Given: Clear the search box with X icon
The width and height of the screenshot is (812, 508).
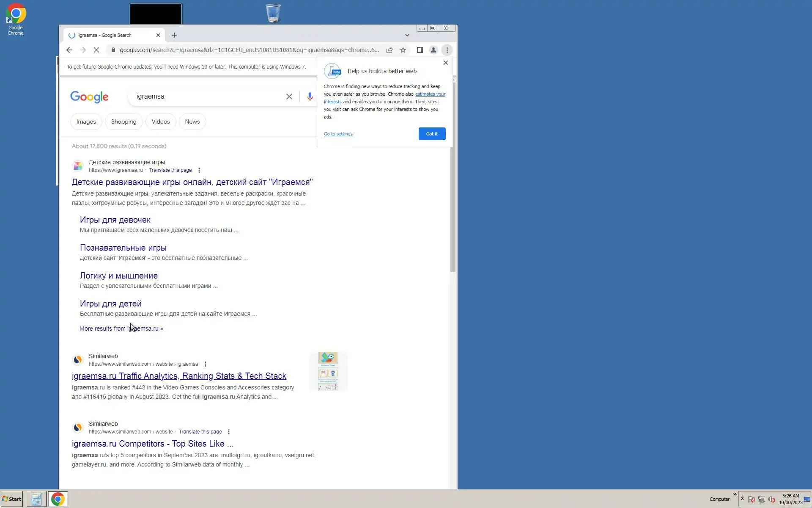Looking at the screenshot, I should click(x=289, y=97).
